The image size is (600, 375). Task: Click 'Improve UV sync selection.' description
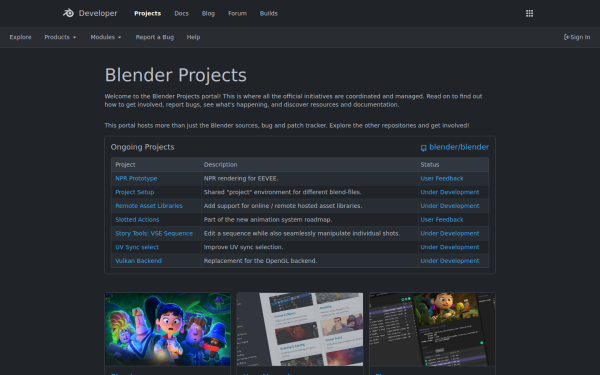[243, 247]
